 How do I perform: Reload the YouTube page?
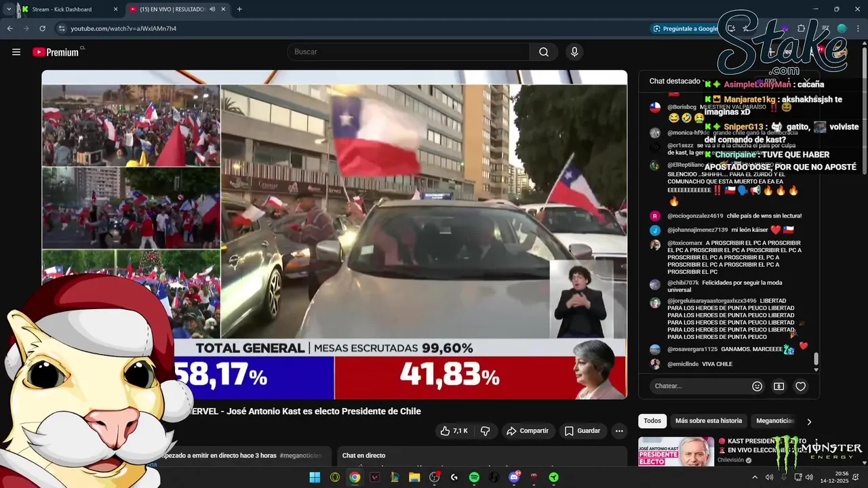pyautogui.click(x=43, y=28)
